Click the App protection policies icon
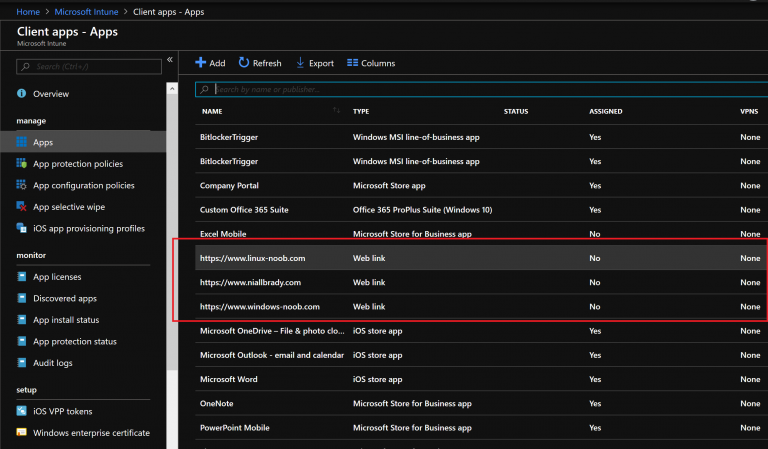768x449 pixels. point(21,163)
